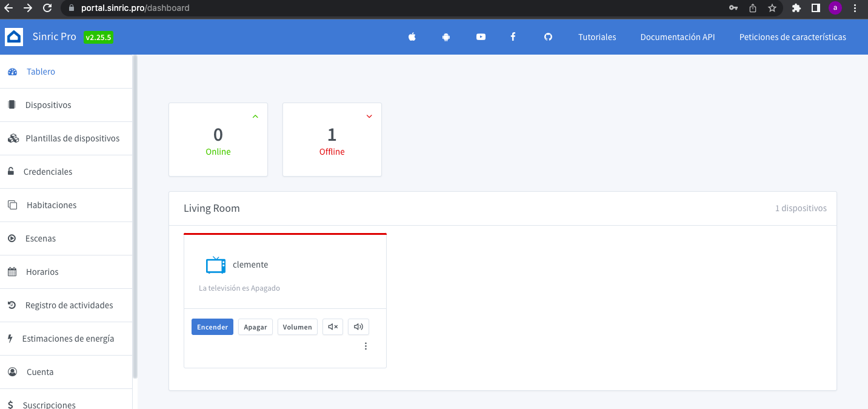The image size is (868, 409).
Task: Click the Sinric Pro home logo
Action: click(14, 37)
